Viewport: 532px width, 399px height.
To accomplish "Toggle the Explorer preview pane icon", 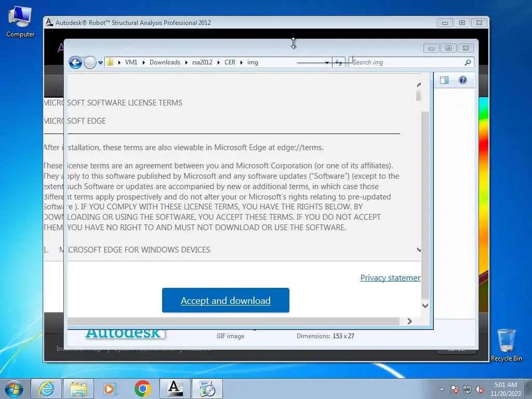I will point(444,80).
